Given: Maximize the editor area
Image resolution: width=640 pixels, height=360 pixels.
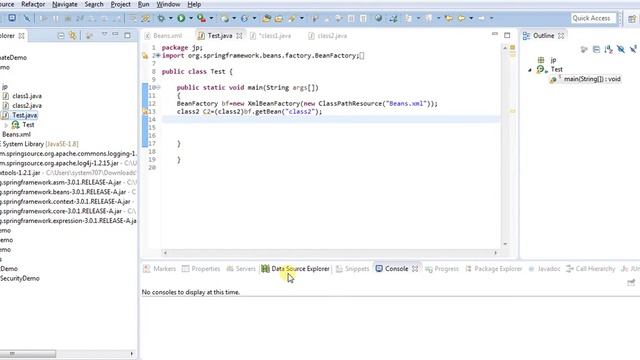Looking at the screenshot, I should (x=507, y=36).
